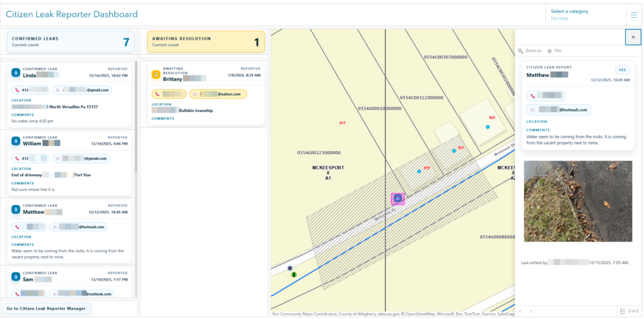Click parcel label 0554G00125000000 on map
This screenshot has width=644, height=319.
(x=319, y=152)
